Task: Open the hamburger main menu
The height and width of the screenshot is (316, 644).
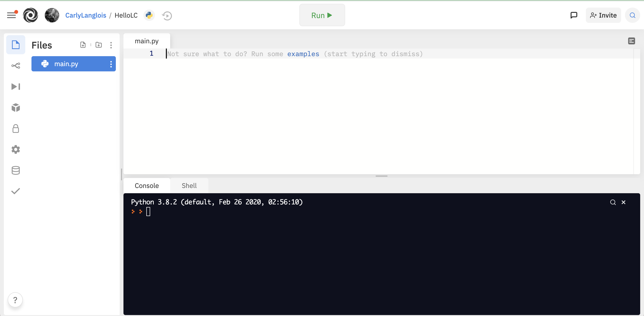Action: 11,15
